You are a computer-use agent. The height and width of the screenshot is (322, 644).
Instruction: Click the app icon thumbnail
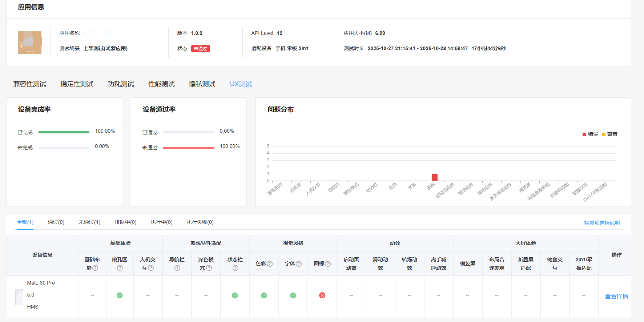click(x=30, y=43)
